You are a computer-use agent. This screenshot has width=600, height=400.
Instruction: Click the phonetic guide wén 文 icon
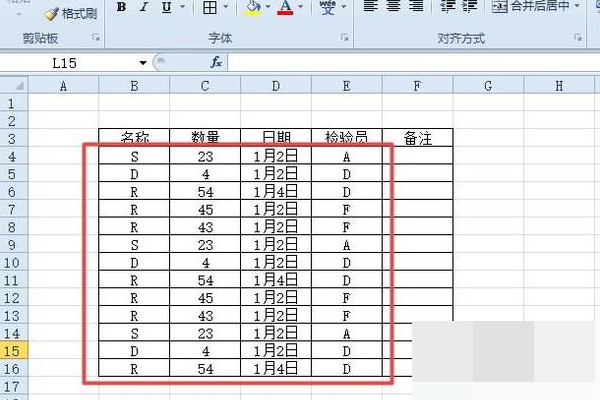(x=328, y=8)
